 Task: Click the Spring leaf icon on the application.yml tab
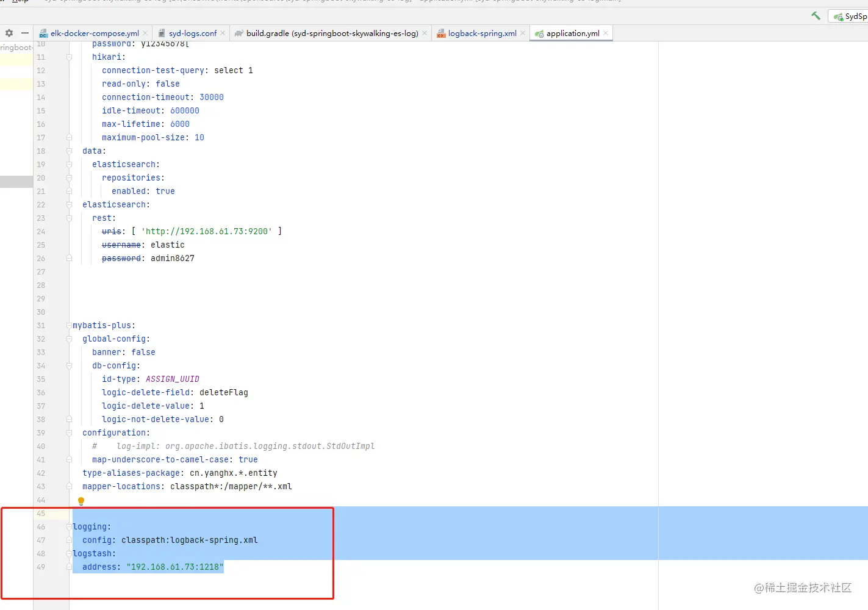(x=539, y=34)
